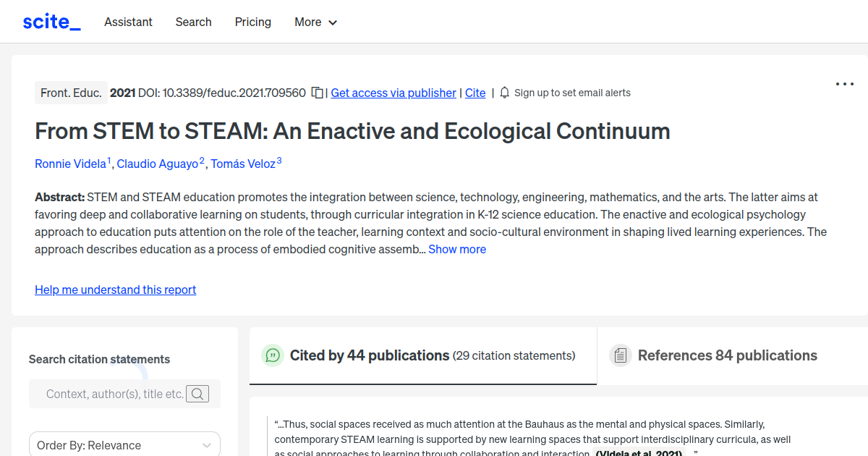Click the green citation bubble icon

(x=272, y=355)
